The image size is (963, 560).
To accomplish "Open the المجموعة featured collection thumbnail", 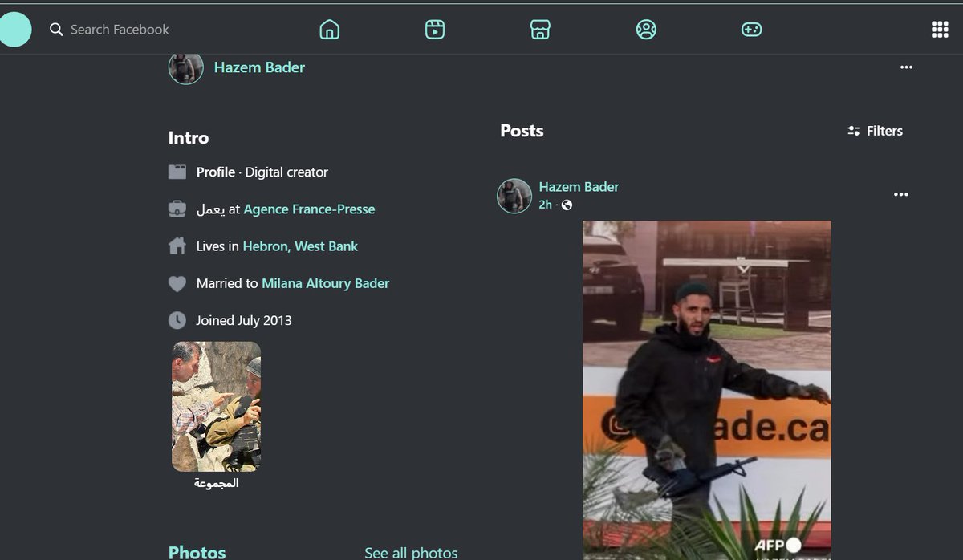I will point(216,407).
